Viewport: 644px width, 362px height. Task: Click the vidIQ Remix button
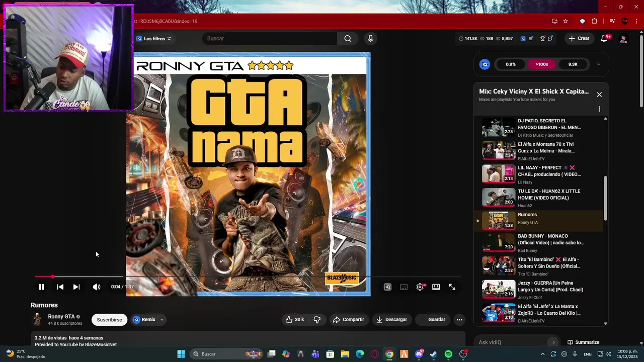point(144,320)
